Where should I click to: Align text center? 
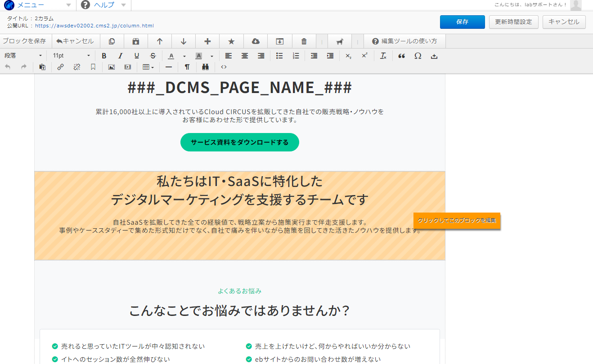245,56
